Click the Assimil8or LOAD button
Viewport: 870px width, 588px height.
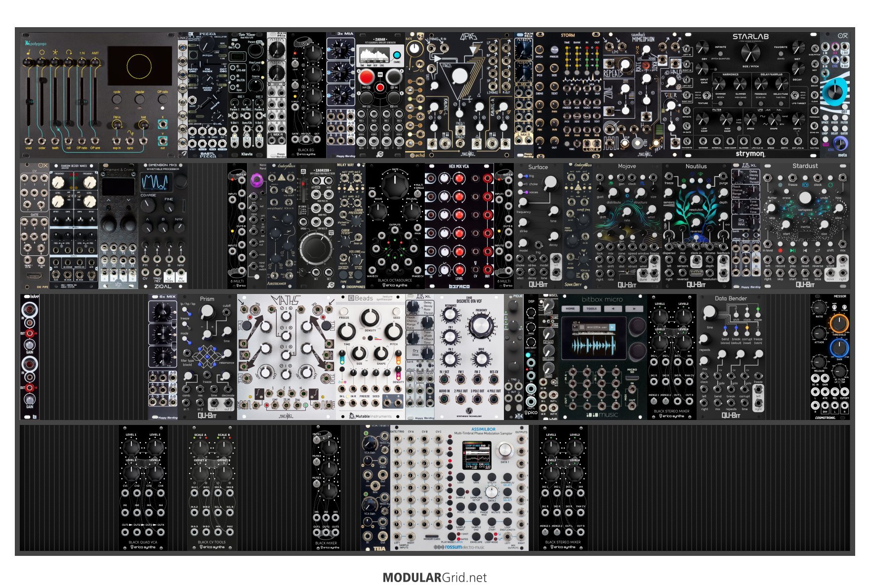(460, 476)
